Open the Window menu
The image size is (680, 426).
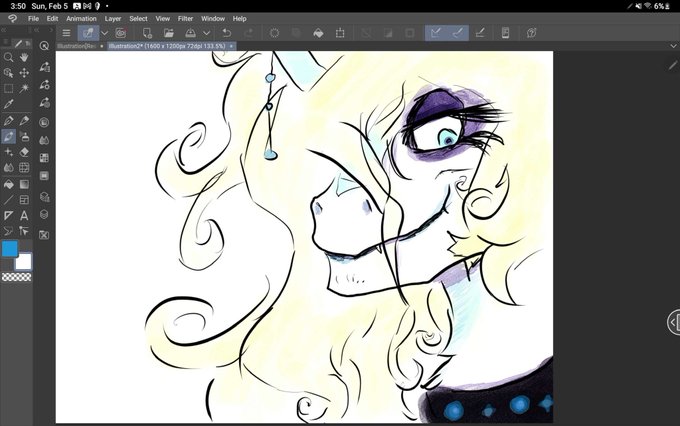(x=213, y=19)
